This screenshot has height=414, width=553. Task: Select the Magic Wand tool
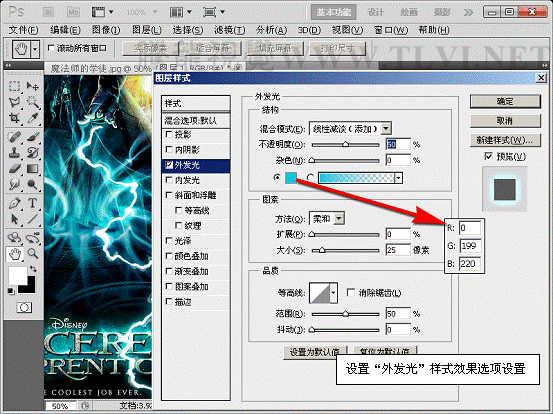pyautogui.click(x=33, y=102)
